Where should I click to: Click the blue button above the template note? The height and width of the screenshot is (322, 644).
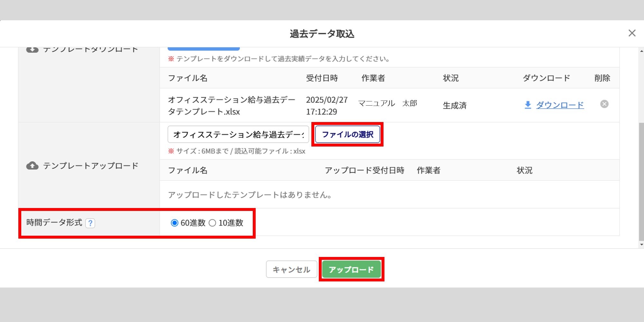(x=204, y=49)
